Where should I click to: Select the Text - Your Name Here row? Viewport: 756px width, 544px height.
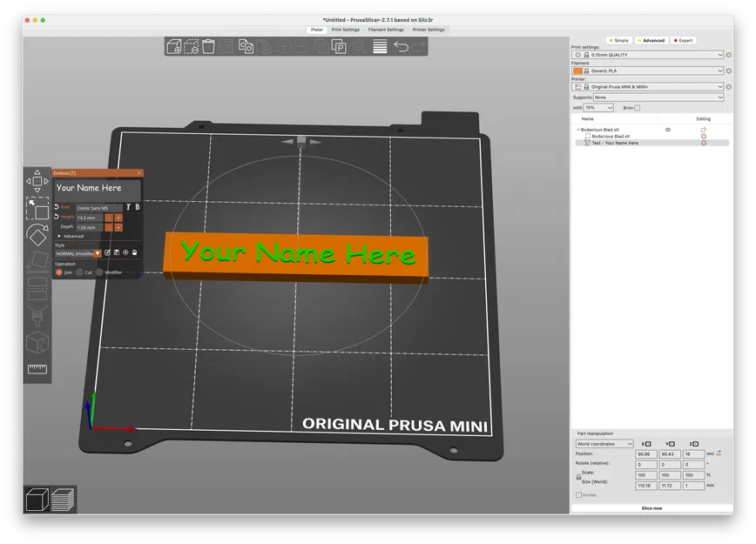651,143
